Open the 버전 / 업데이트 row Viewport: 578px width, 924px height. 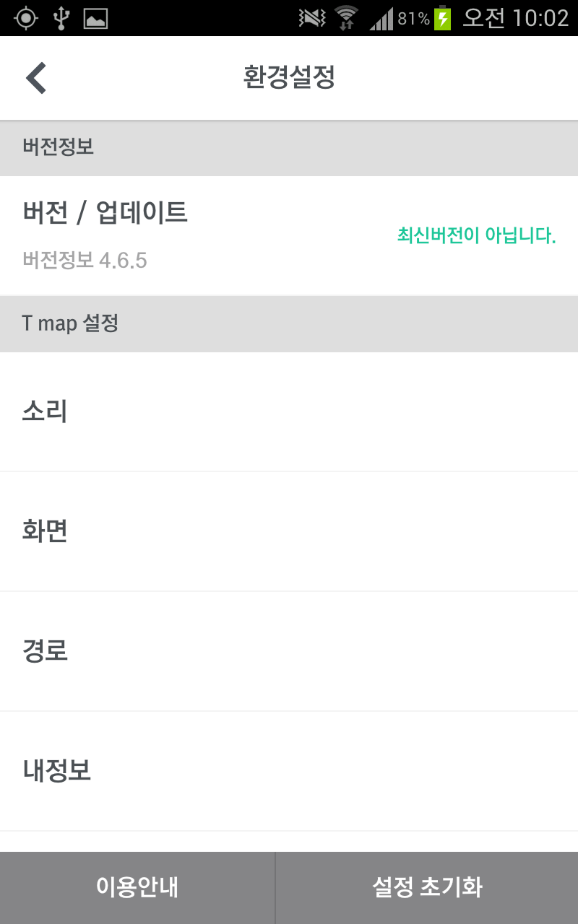[105, 213]
